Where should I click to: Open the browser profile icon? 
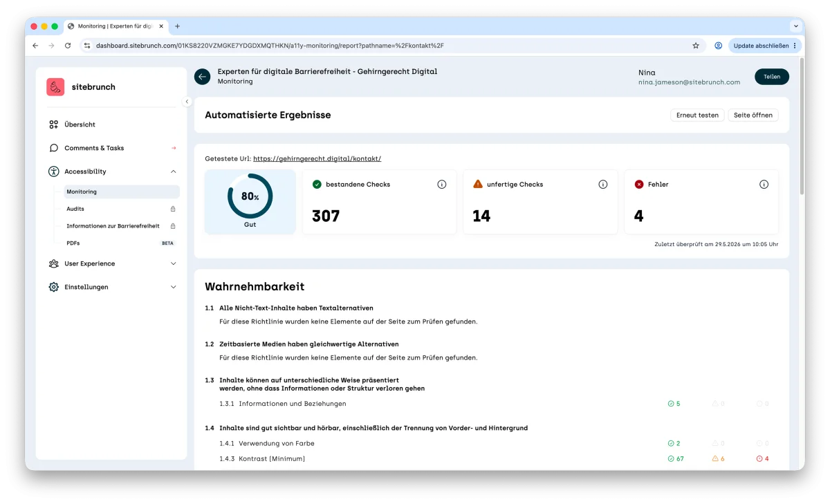pos(718,46)
